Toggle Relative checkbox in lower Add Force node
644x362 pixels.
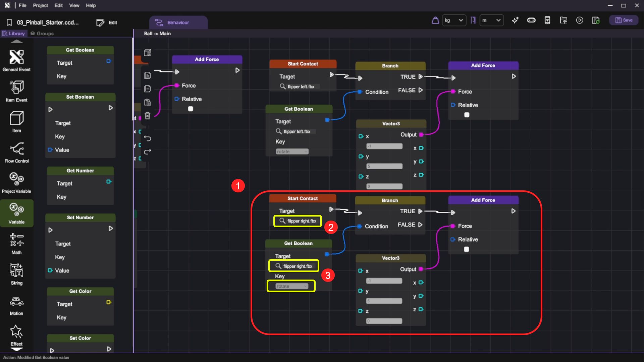click(466, 249)
